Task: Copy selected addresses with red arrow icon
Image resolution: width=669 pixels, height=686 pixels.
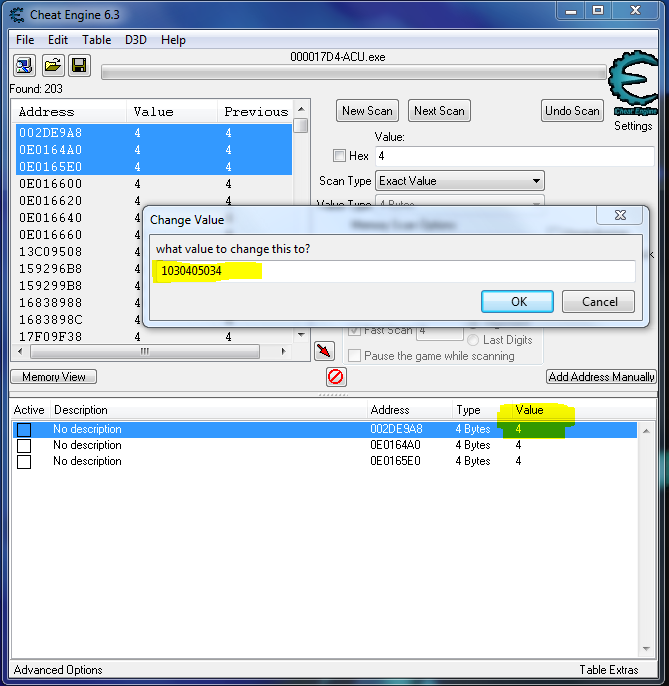Action: 324,351
